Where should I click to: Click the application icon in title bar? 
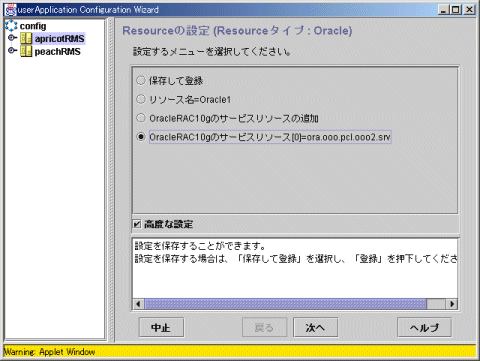click(x=10, y=10)
